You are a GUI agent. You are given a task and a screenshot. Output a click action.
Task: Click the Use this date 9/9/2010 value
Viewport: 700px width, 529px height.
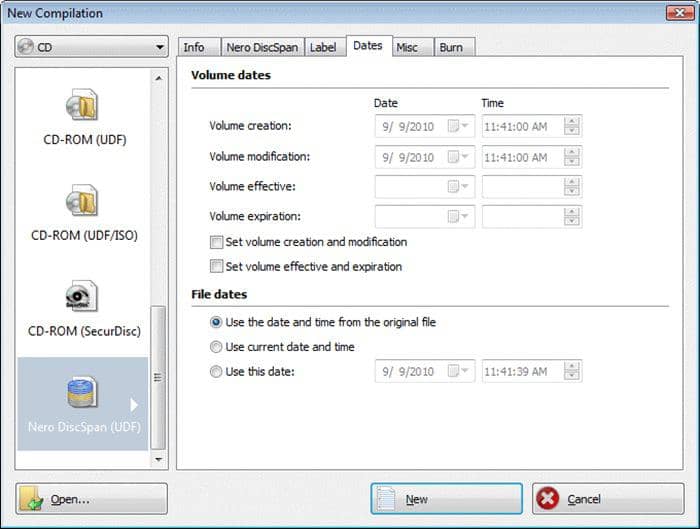(408, 371)
